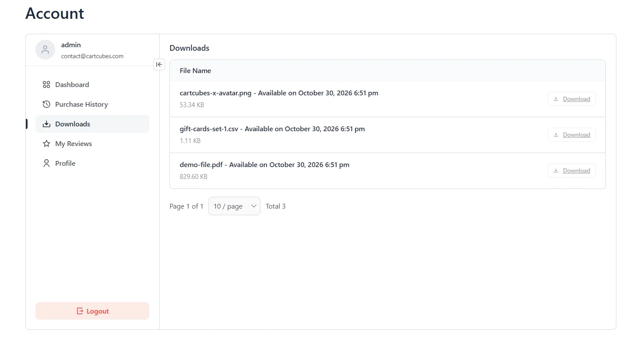Download gift-cards-set-1.csv
The height and width of the screenshot is (342, 644).
[571, 135]
